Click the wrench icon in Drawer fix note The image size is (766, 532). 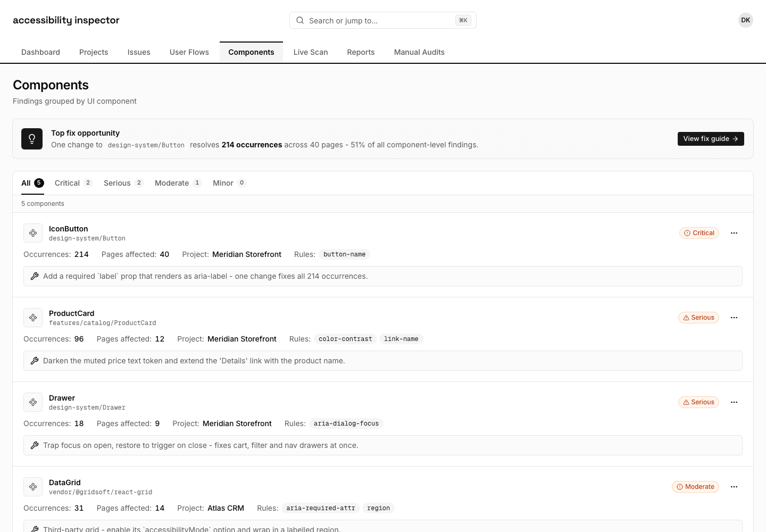click(35, 445)
